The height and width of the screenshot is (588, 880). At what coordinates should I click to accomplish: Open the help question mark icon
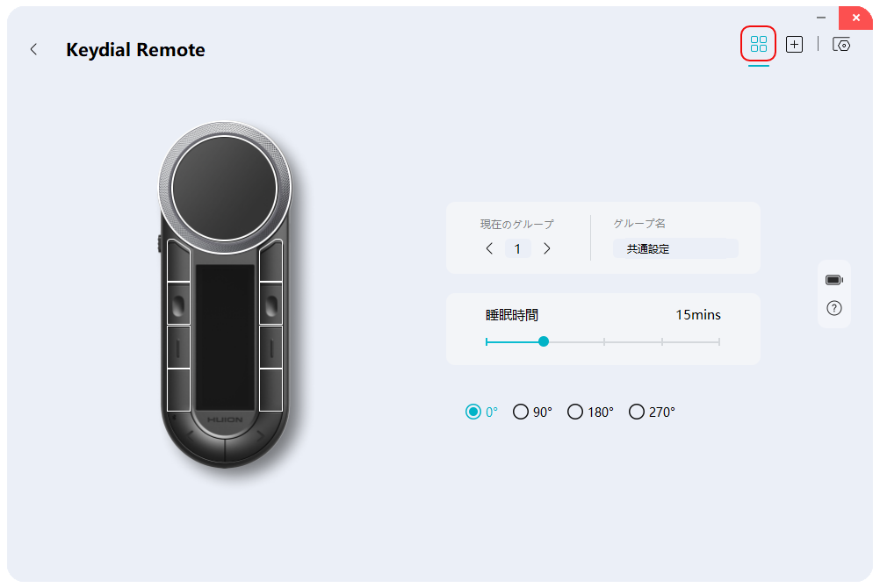(833, 308)
